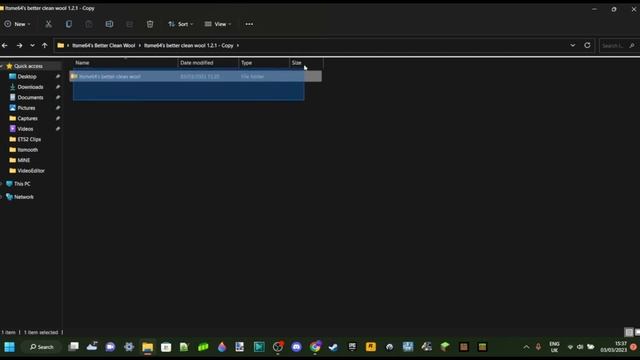Switch to details view in status bar
The image size is (640, 360).
pos(629,332)
